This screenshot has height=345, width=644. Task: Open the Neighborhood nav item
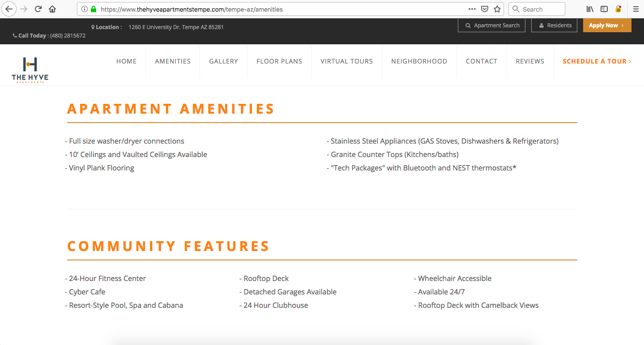[x=419, y=61]
